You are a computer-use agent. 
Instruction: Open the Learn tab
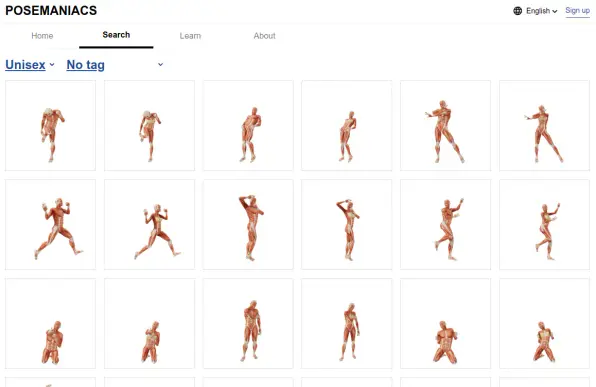pos(190,36)
